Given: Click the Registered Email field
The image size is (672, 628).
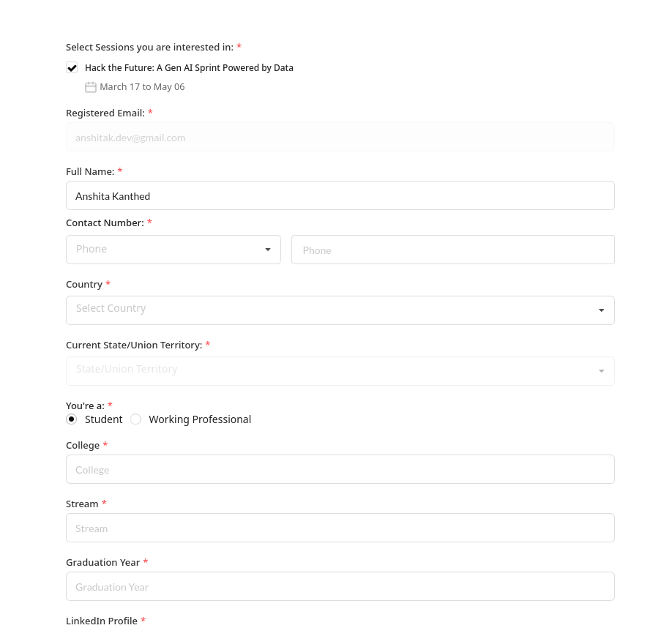Looking at the screenshot, I should pos(340,137).
